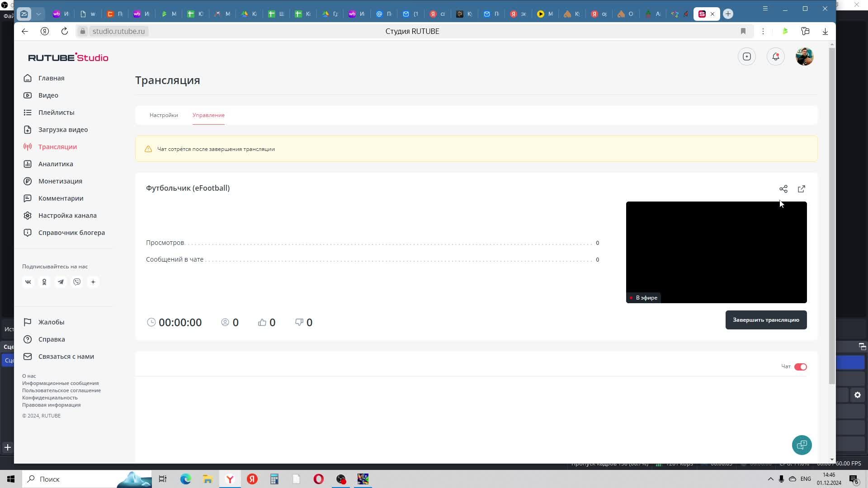868x488 pixels.
Task: Open the browser three-dot menu
Action: [763, 31]
